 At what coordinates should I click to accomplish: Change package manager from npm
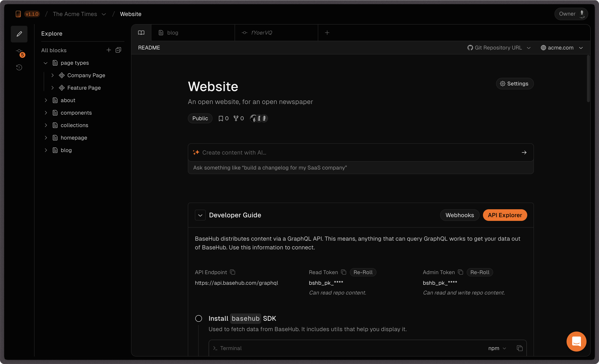click(497, 348)
